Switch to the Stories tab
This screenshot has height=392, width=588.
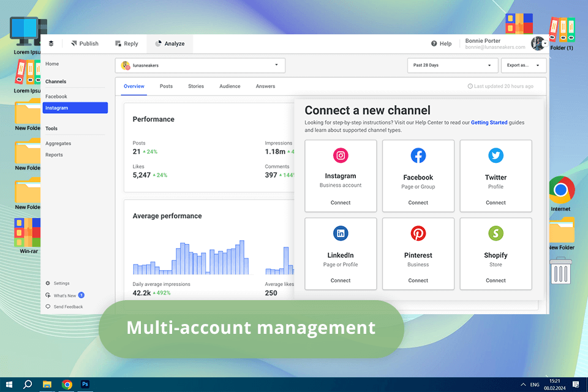point(196,86)
